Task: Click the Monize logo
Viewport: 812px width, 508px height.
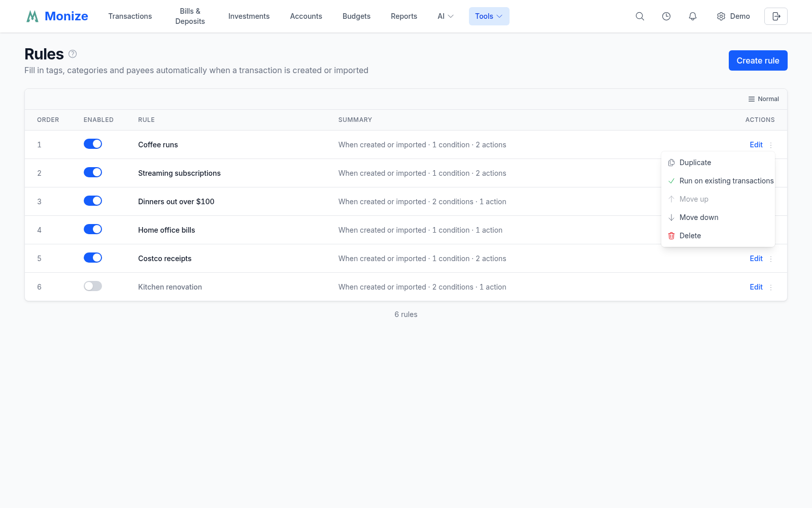Action: tap(57, 16)
